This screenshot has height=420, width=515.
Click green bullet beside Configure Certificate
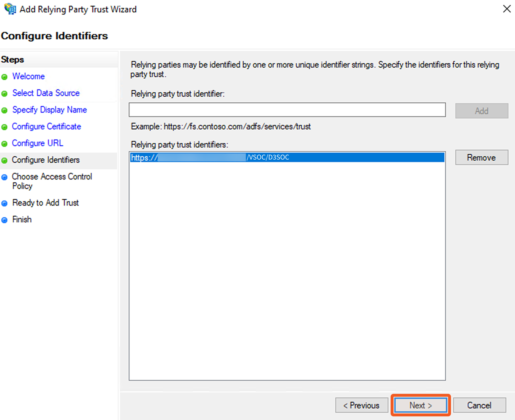click(x=4, y=127)
